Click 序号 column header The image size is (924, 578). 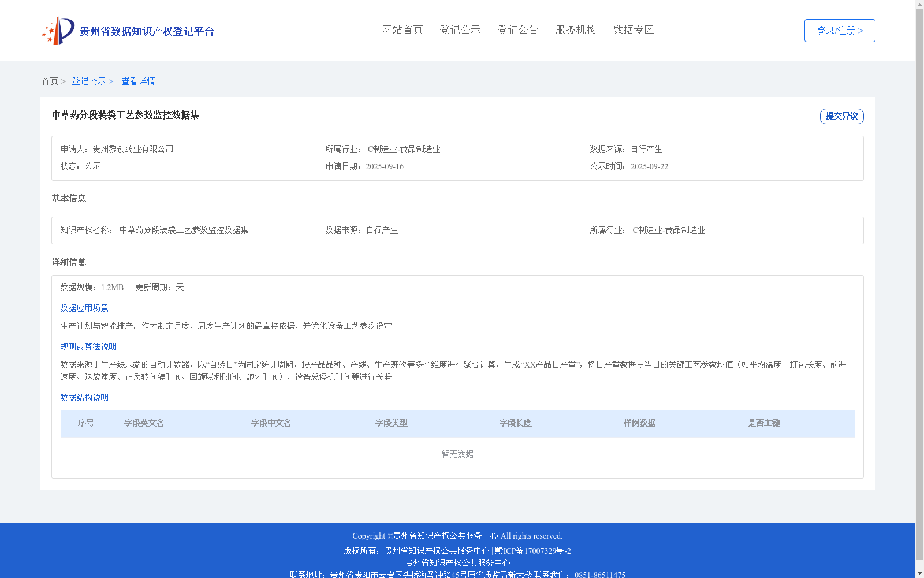tap(86, 423)
